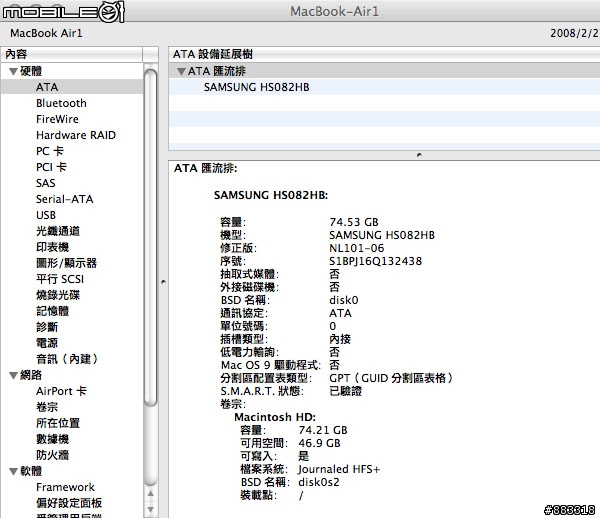Click the GPT（GUID 分割區表格）value
The height and width of the screenshot is (518, 600).
pos(391,378)
